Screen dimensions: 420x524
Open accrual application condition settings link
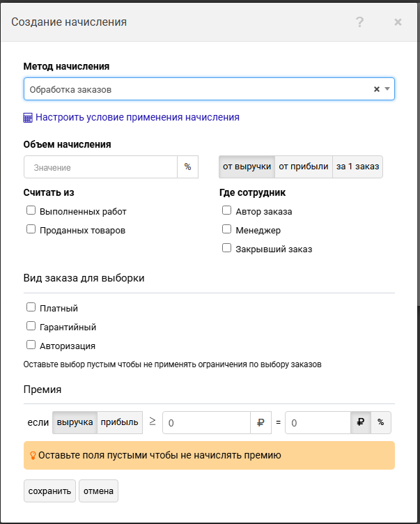click(137, 118)
